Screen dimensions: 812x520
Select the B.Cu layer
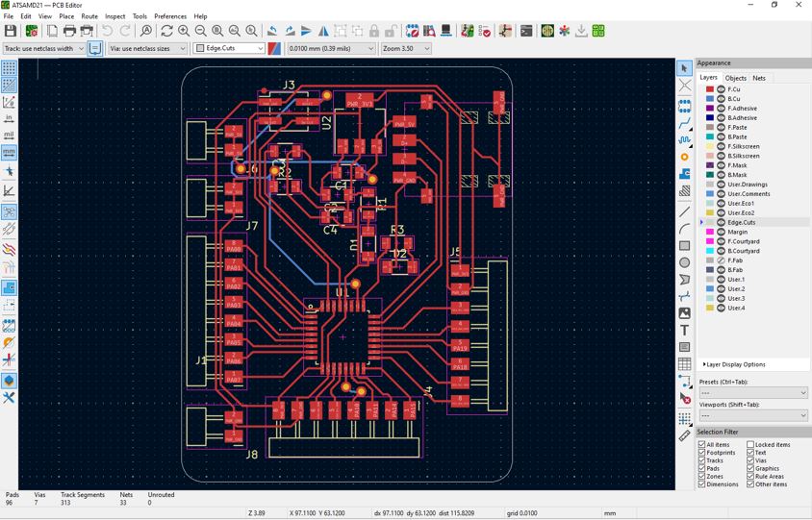[x=734, y=99]
